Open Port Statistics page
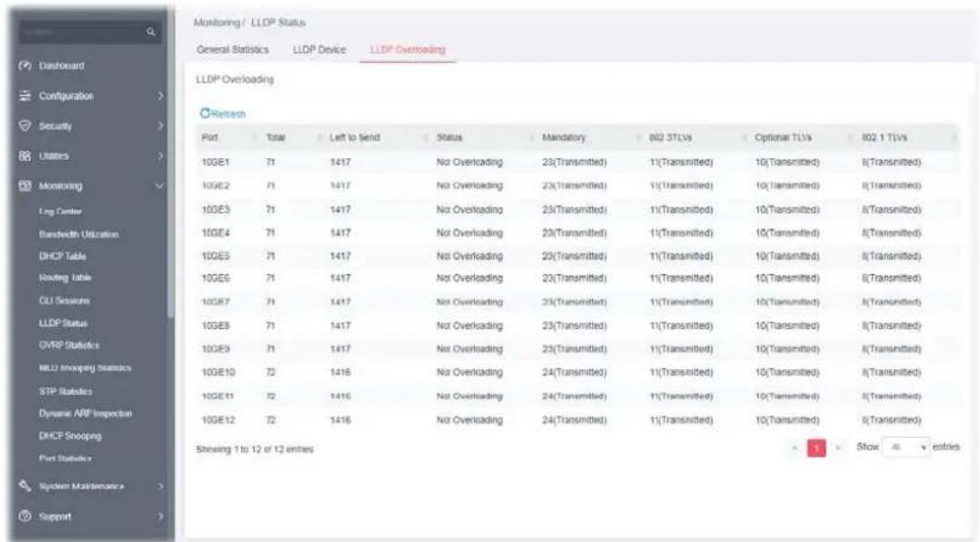This screenshot has height=542, width=980. (x=66, y=458)
